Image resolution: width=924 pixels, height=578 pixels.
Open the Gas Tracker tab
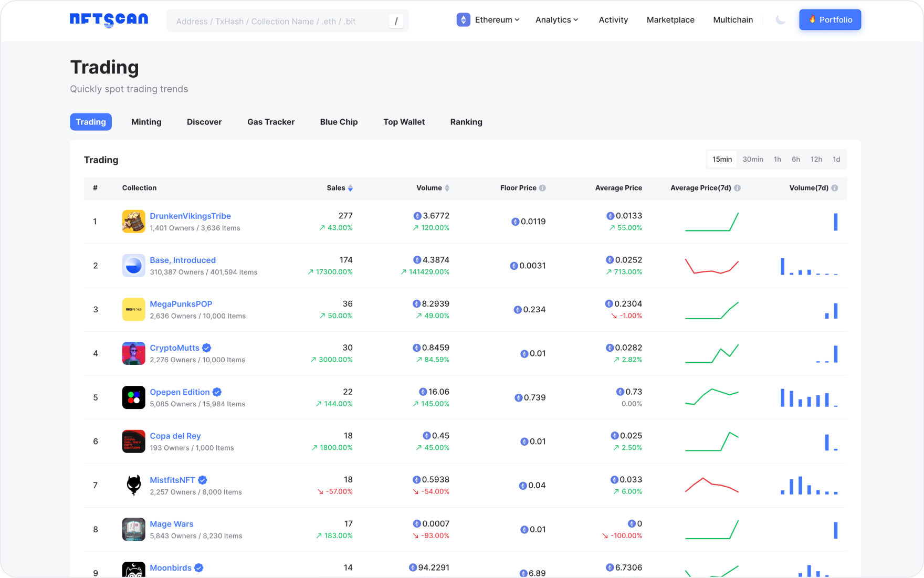[271, 122]
